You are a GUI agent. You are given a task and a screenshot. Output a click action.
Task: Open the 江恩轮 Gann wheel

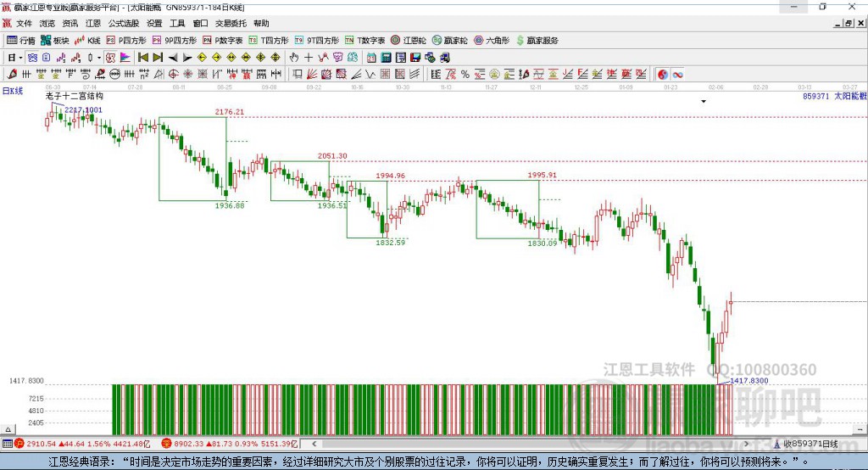tap(409, 41)
